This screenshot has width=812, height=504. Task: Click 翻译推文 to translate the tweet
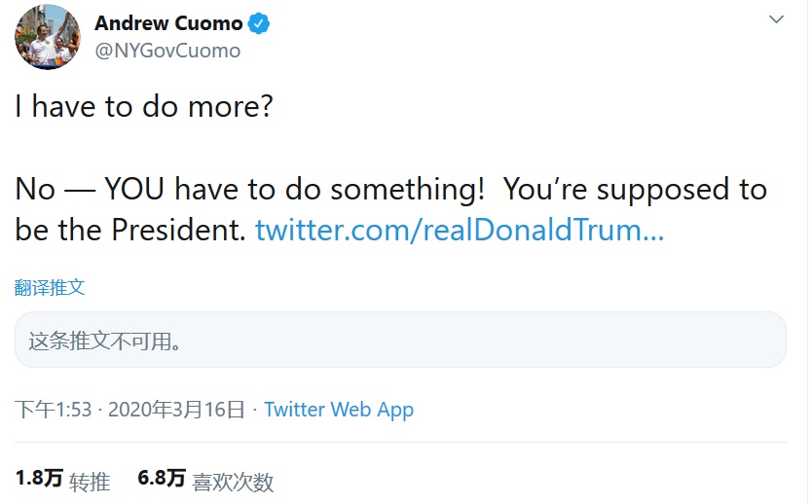[50, 288]
